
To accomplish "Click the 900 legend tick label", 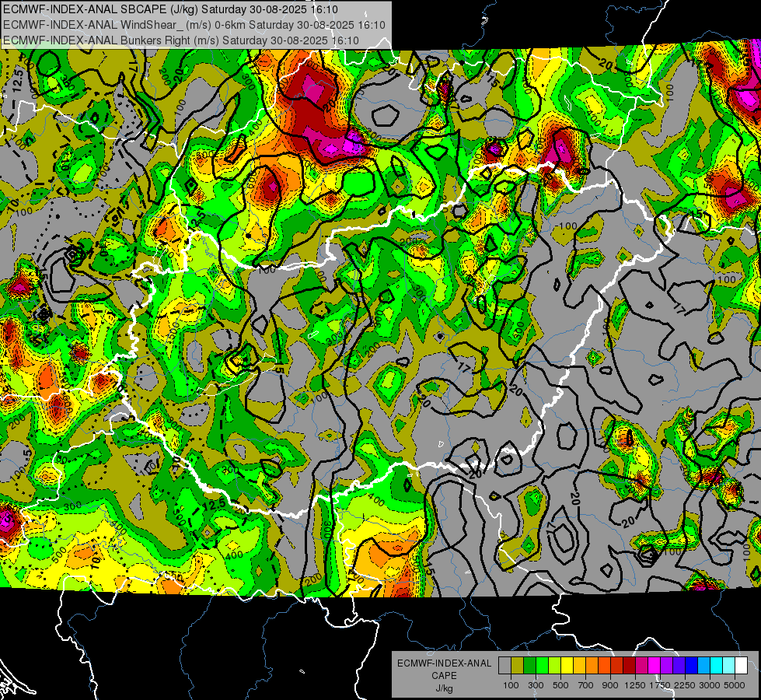I will pos(610,685).
